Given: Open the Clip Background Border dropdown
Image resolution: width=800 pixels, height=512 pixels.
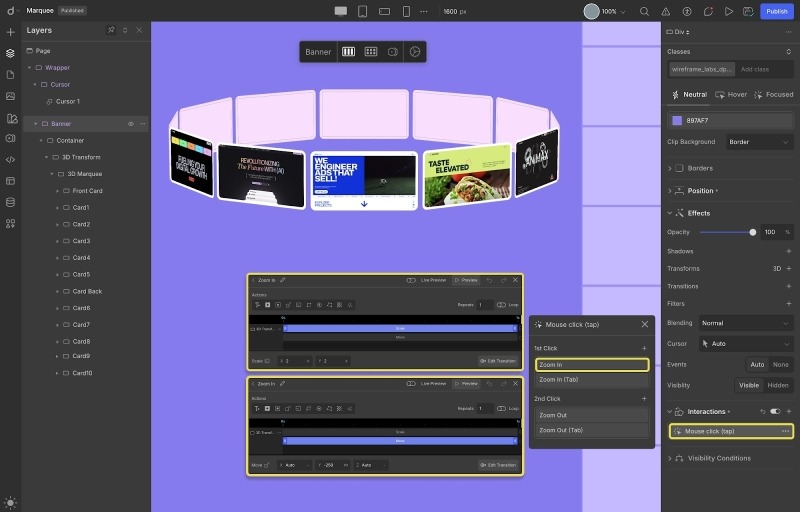Looking at the screenshot, I should [759, 142].
